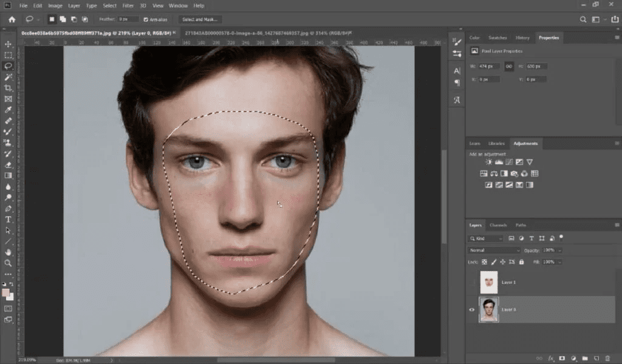This screenshot has height=364, width=622.
Task: Click the Feather input field
Action: [x=128, y=19]
